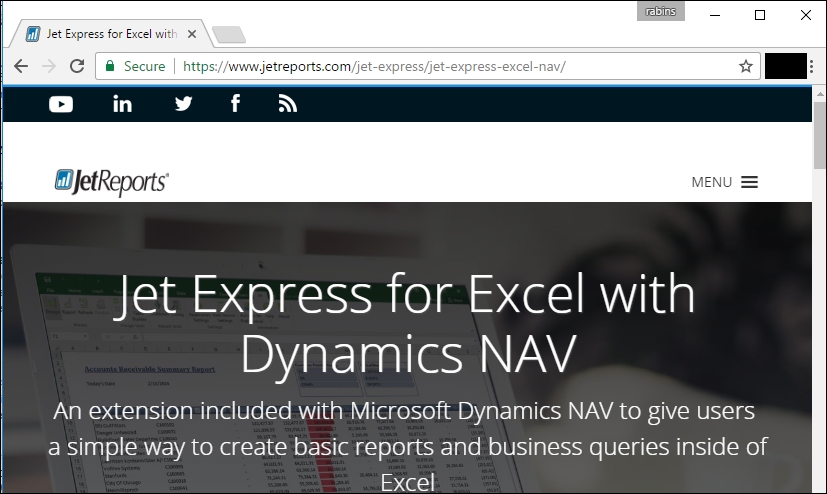Image resolution: width=827 pixels, height=494 pixels.
Task: Open the Facebook social icon
Action: (235, 103)
